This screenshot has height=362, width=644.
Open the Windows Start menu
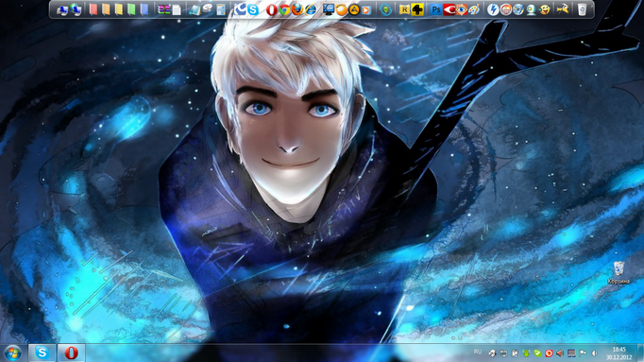(x=12, y=353)
